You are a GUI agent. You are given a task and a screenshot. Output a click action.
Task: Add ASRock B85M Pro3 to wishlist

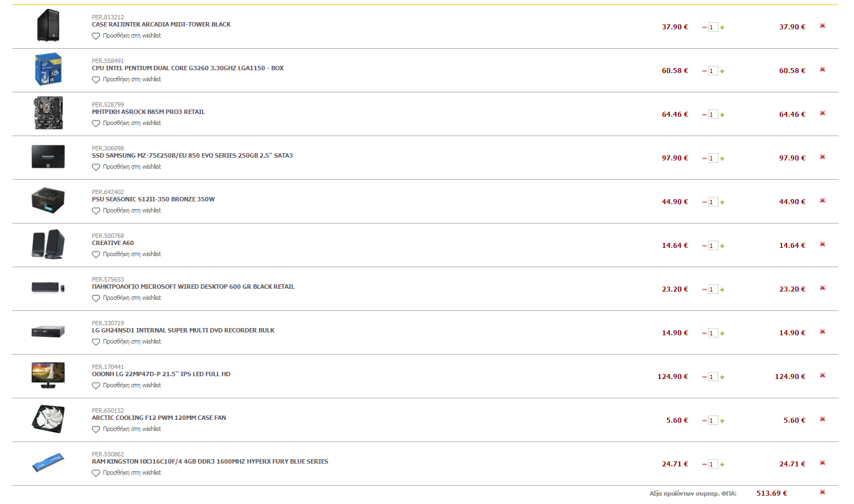(x=126, y=123)
